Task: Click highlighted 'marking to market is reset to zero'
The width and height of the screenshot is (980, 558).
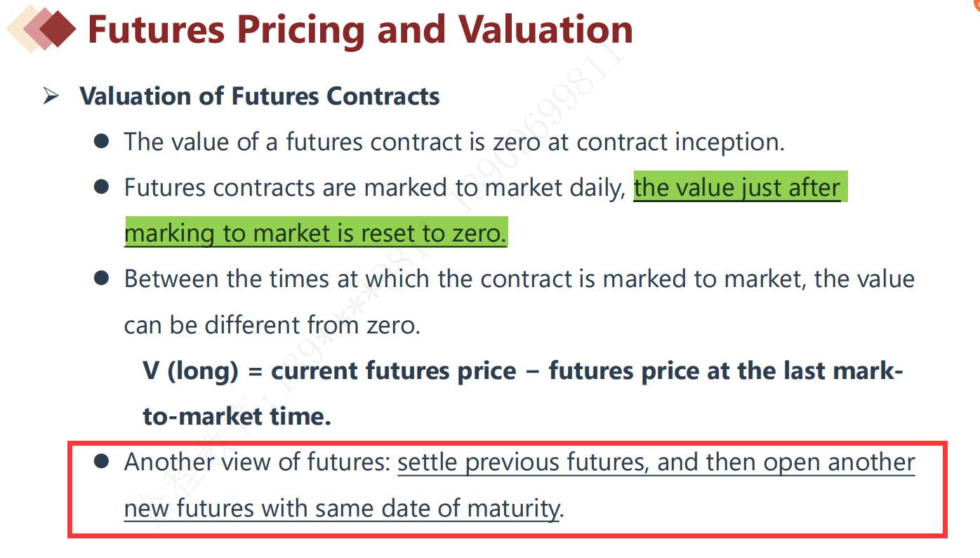Action: [315, 233]
